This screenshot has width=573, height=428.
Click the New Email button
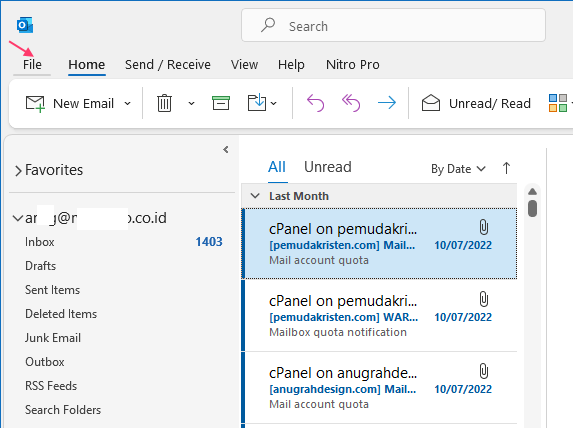point(70,103)
